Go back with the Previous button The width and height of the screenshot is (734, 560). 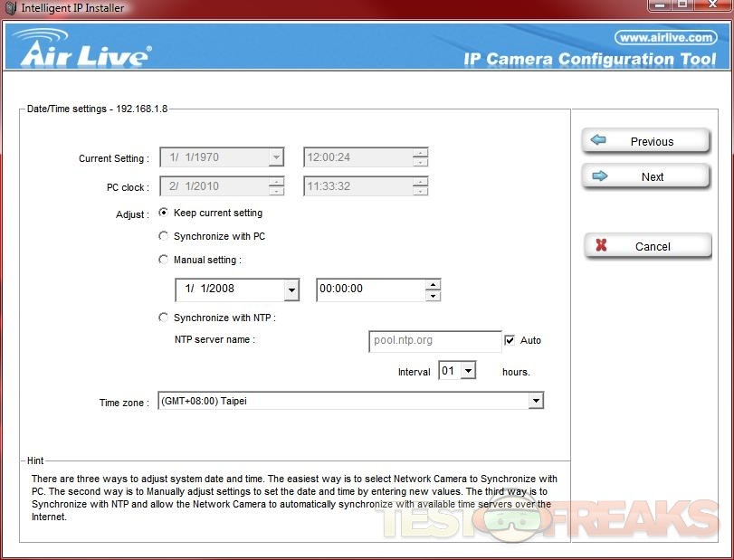point(645,141)
